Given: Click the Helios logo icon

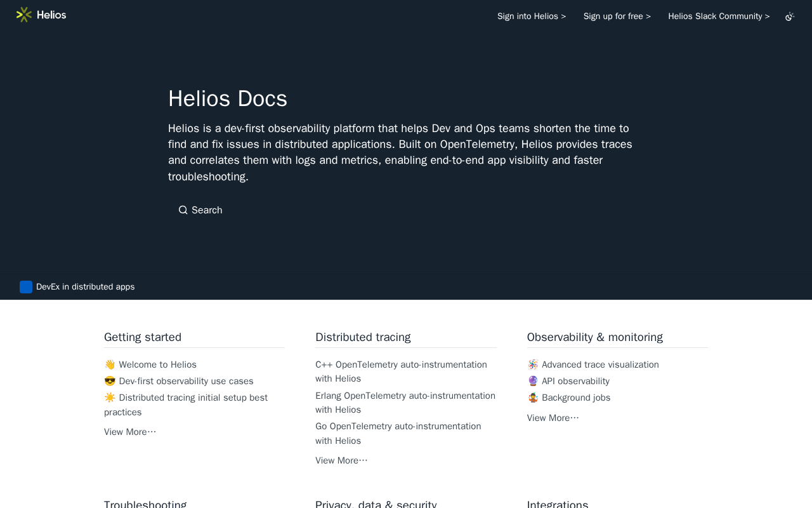Looking at the screenshot, I should point(24,15).
